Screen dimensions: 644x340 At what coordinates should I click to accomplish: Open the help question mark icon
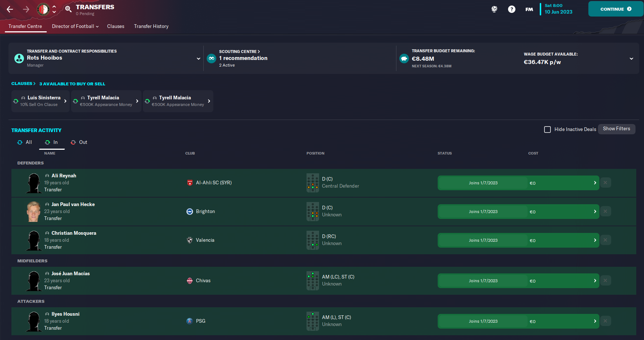pyautogui.click(x=512, y=9)
